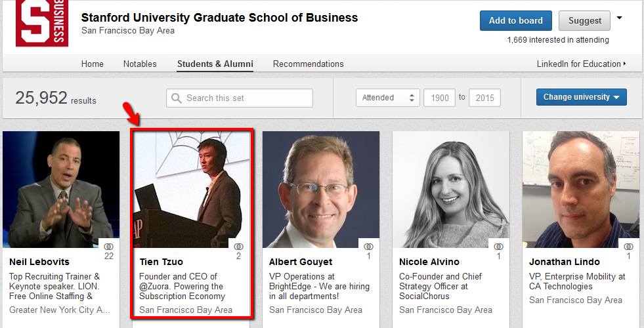Click shared connections icon on Nicole Alvino card
Screen dimensions: 644x328
click(499, 246)
